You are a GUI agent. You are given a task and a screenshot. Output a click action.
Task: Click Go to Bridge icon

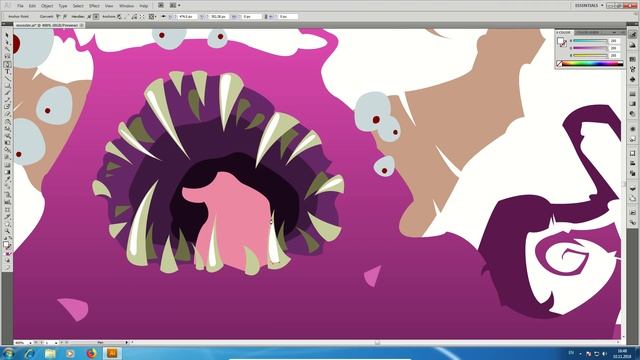161,6
